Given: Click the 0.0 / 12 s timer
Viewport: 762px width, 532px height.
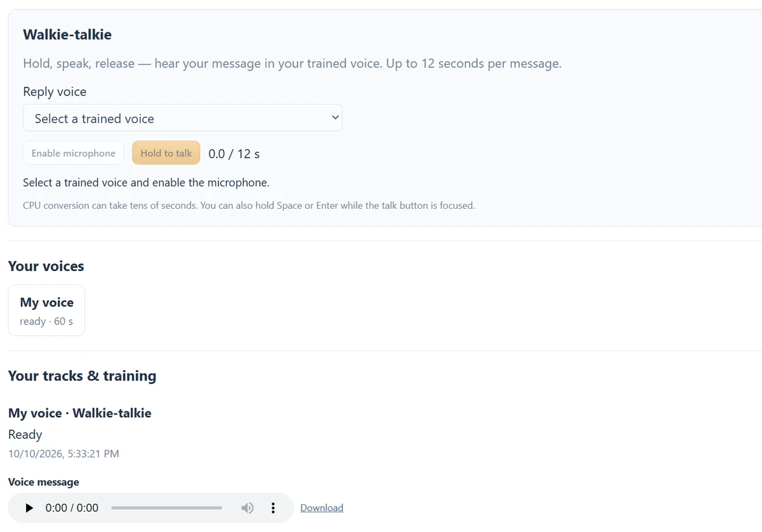Looking at the screenshot, I should tap(234, 154).
